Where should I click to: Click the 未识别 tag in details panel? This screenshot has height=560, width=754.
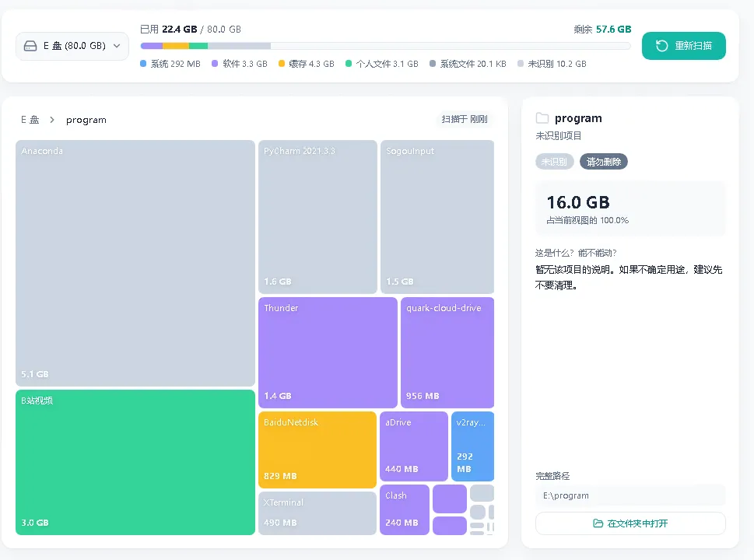[x=555, y=162]
